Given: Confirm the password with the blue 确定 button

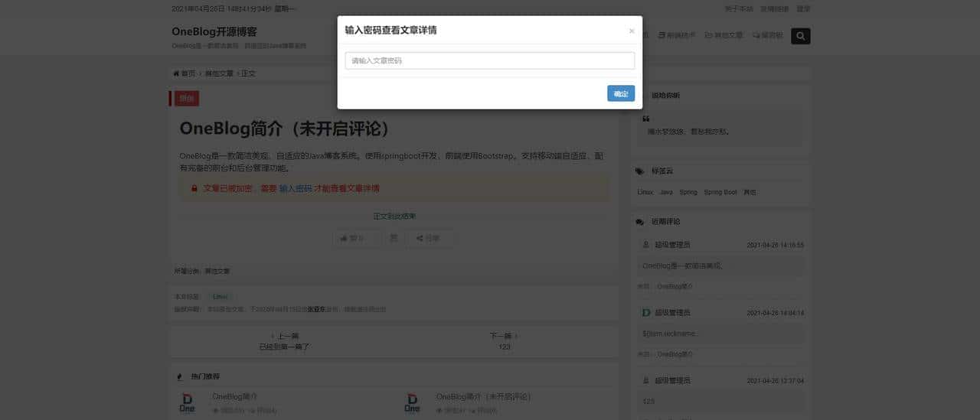Looking at the screenshot, I should coord(621,93).
